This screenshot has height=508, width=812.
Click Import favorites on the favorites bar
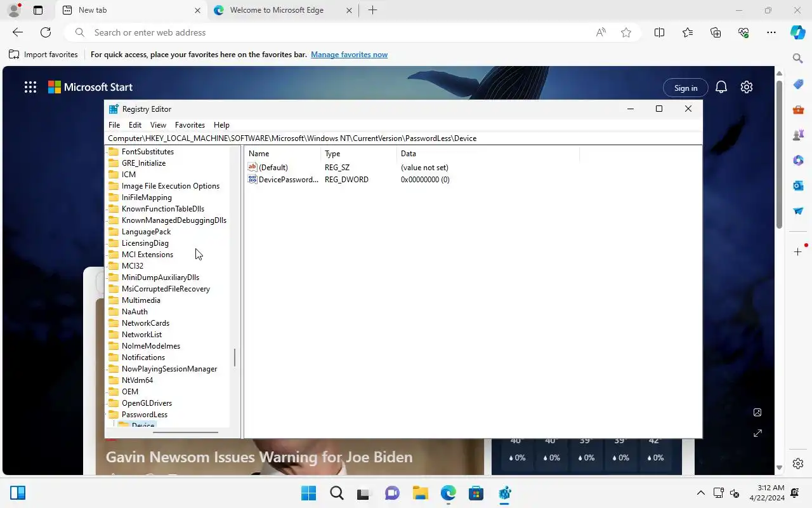coord(43,55)
